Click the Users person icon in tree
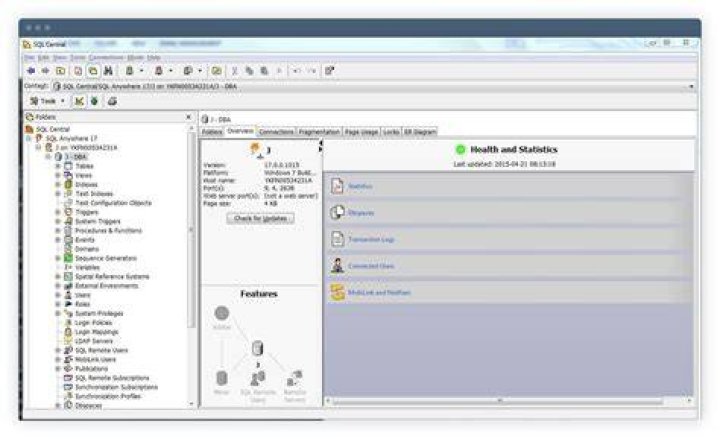Screen dimensions: 720x439 68,295
